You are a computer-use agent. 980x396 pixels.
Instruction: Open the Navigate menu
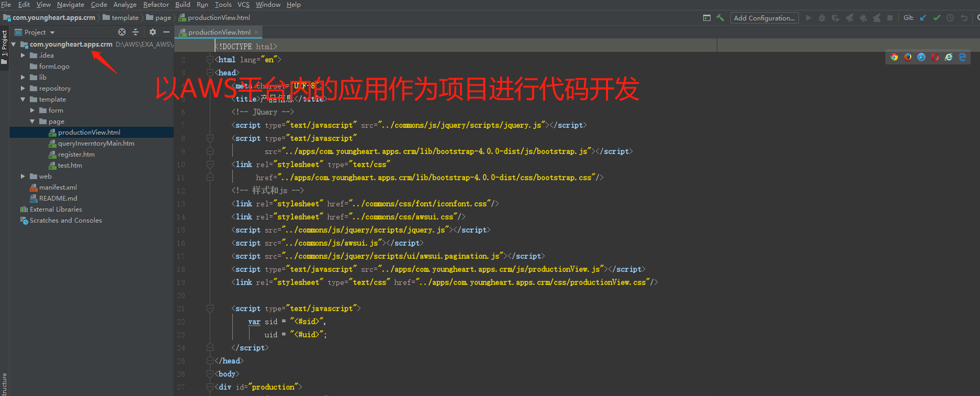pyautogui.click(x=71, y=4)
